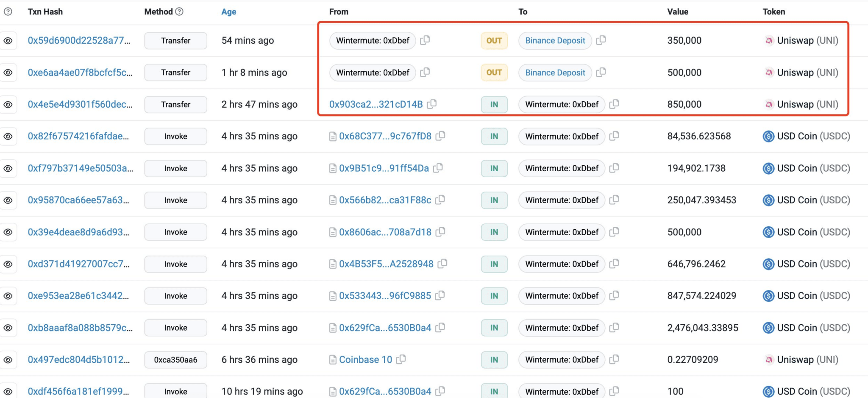This screenshot has height=398, width=868.
Task: Copy To address in 0.22709209 row
Action: 614,359
